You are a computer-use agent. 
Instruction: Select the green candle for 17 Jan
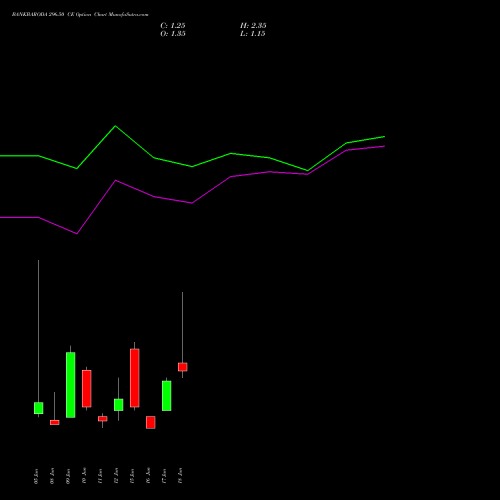[x=167, y=396]
